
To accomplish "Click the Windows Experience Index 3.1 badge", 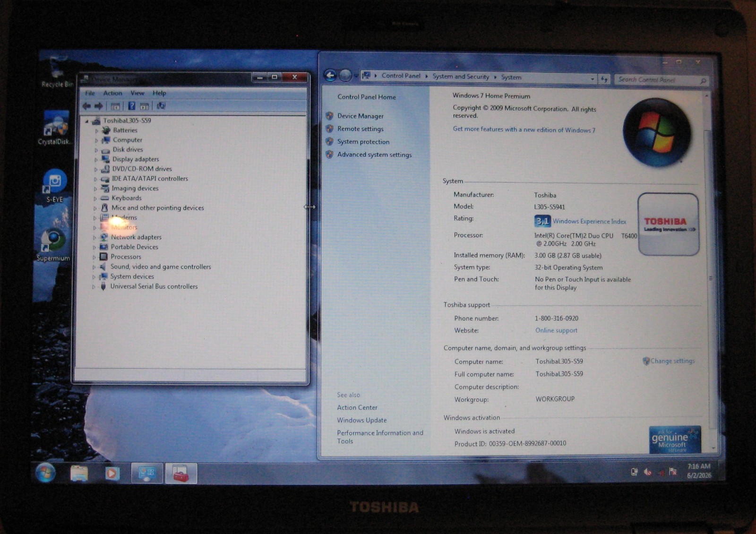I will [x=542, y=221].
